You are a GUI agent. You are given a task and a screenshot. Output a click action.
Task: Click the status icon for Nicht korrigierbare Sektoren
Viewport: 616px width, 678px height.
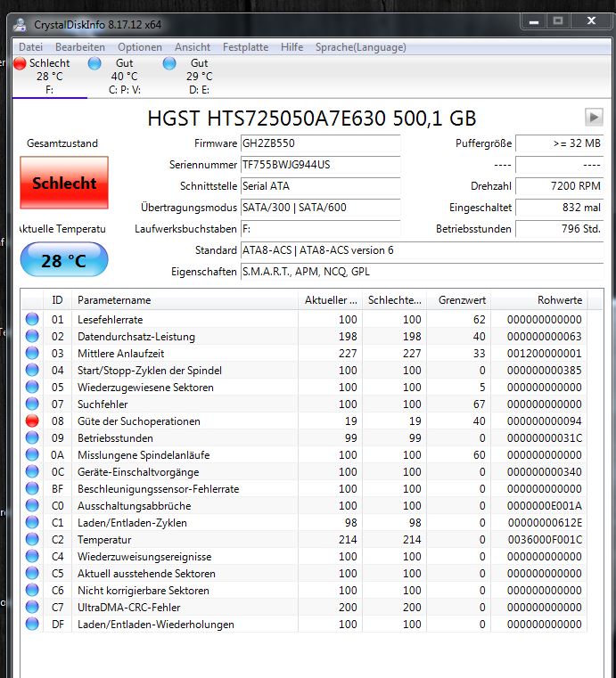(32, 590)
